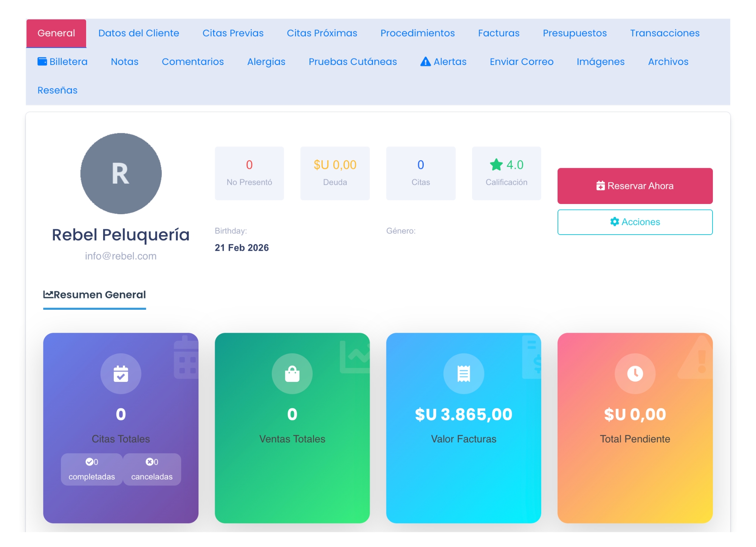Click the receipt icon in Valor Facturas card
Image resolution: width=756 pixels, height=547 pixels.
pos(463,374)
